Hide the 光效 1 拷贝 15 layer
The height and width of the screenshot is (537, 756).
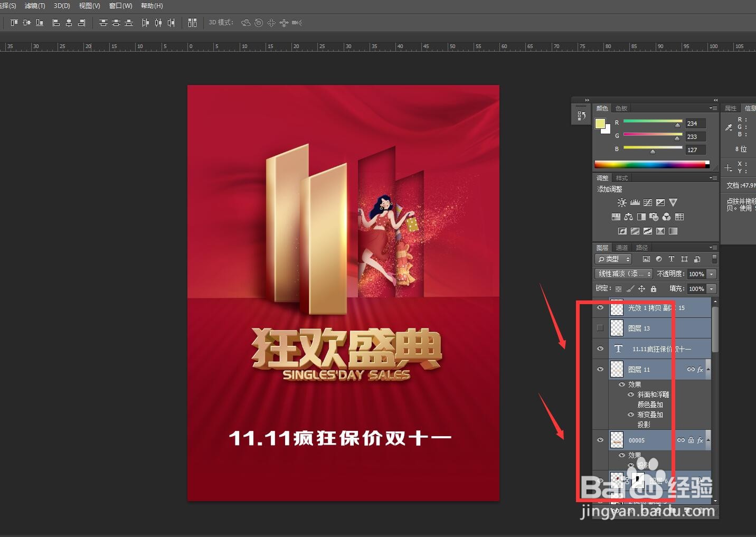[600, 307]
